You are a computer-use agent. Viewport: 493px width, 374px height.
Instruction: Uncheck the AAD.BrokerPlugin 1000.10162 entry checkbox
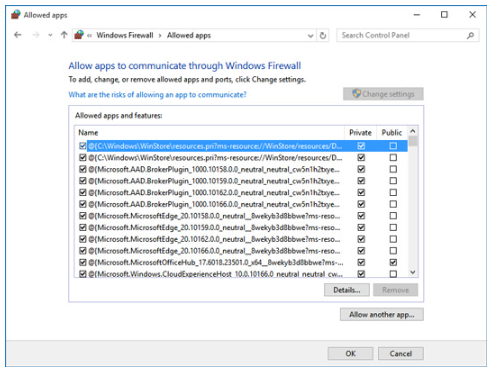pos(83,192)
